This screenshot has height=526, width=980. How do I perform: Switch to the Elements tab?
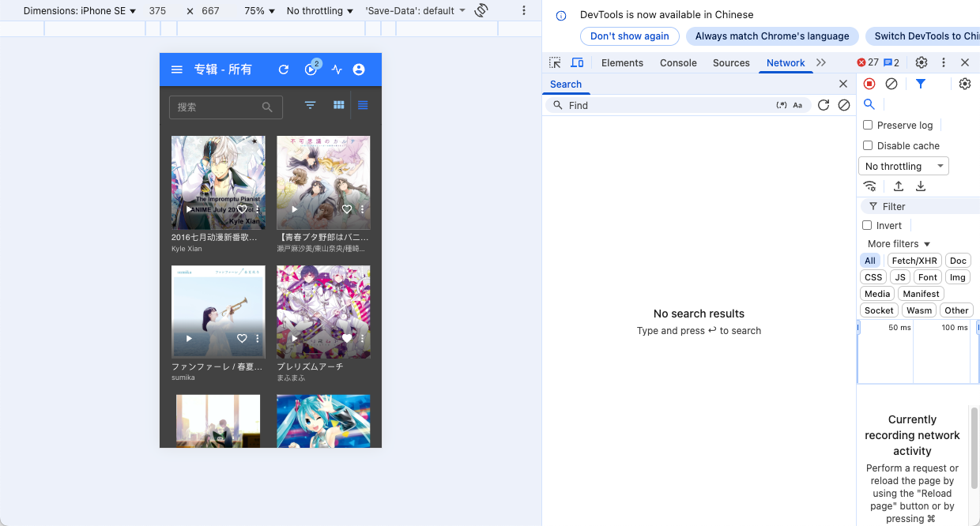click(622, 63)
